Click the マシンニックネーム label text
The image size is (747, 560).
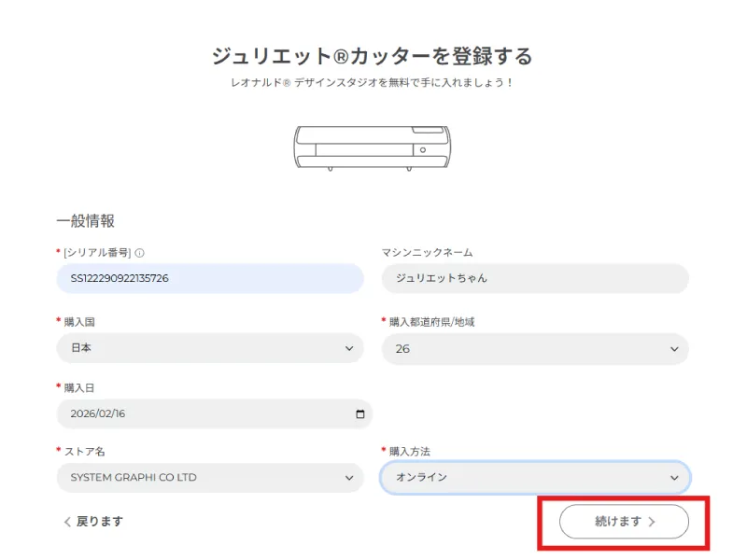point(427,252)
